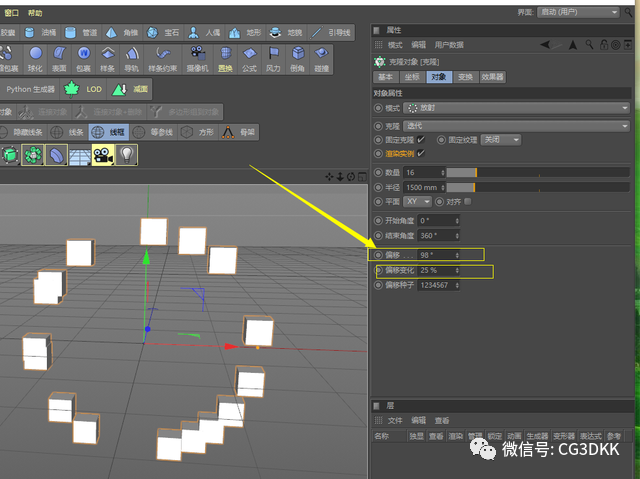
Task: Click the lock icon in the attributes panel
Action: pyautogui.click(x=604, y=44)
